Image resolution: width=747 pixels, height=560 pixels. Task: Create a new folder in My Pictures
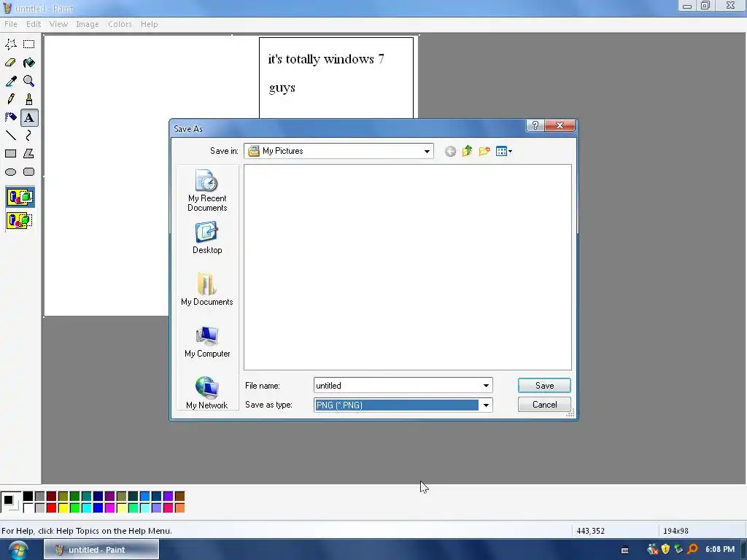484,152
